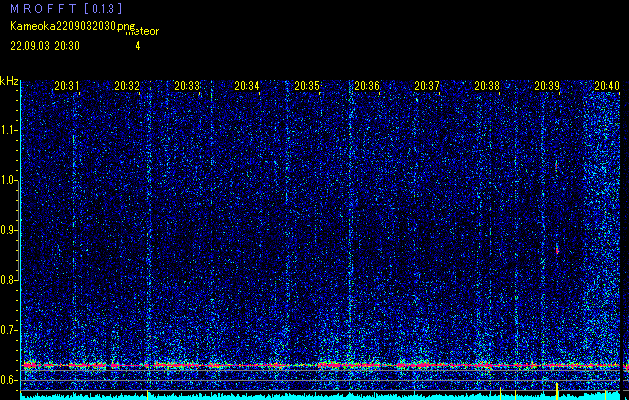Click the tall yellow meteor marker below 20:39
Viewport: 629px width, 400px height.
click(x=557, y=391)
